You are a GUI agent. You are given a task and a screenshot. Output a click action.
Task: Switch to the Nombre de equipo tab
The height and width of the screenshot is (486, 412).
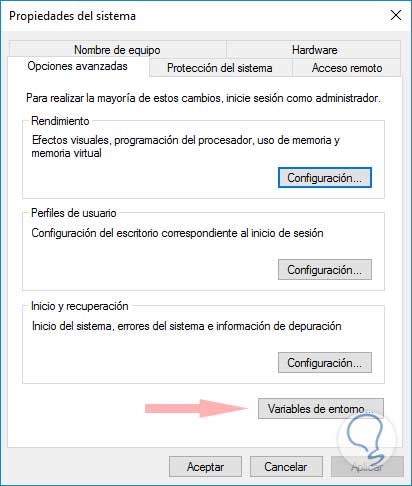tap(118, 50)
